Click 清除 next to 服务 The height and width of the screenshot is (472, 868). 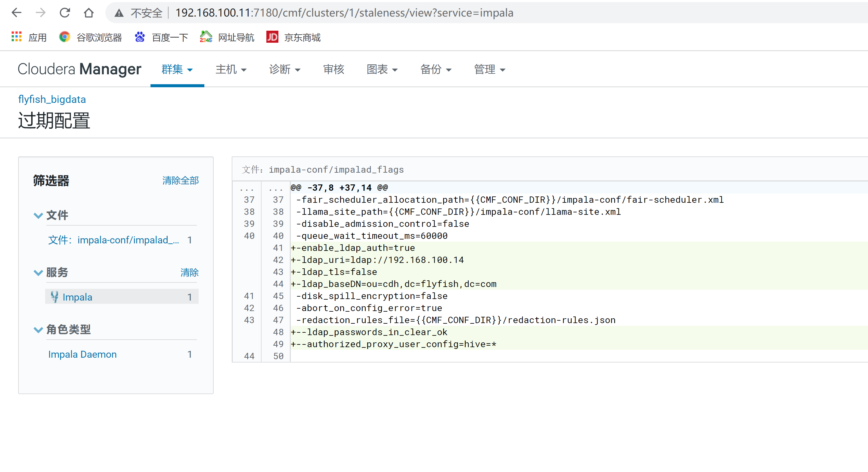(189, 272)
